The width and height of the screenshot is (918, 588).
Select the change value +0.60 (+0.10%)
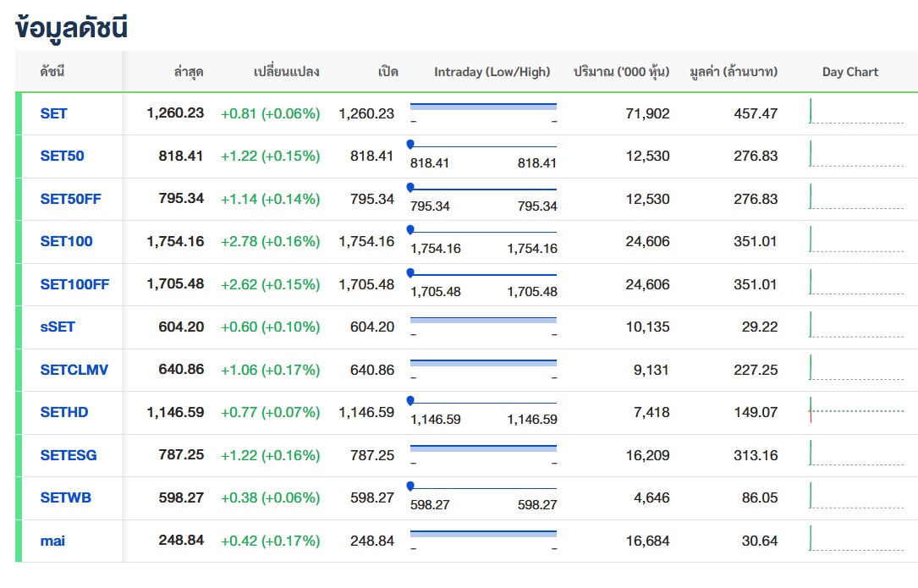271,327
